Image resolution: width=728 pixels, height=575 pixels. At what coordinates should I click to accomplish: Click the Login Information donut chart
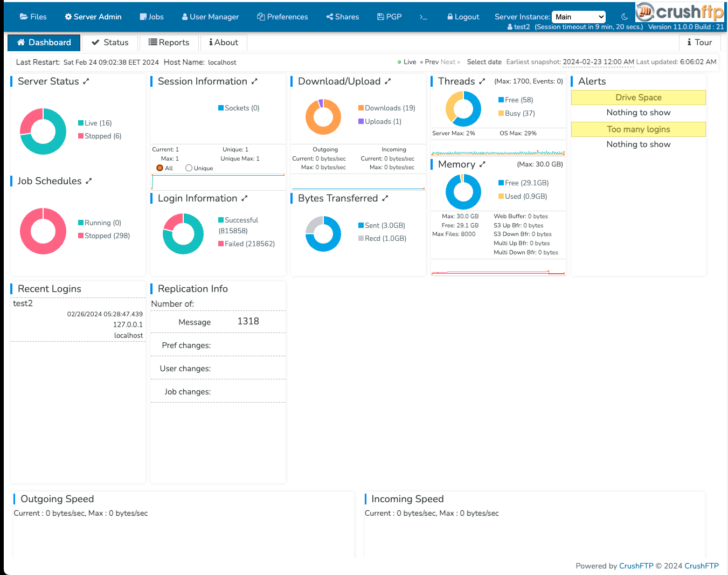[183, 234]
